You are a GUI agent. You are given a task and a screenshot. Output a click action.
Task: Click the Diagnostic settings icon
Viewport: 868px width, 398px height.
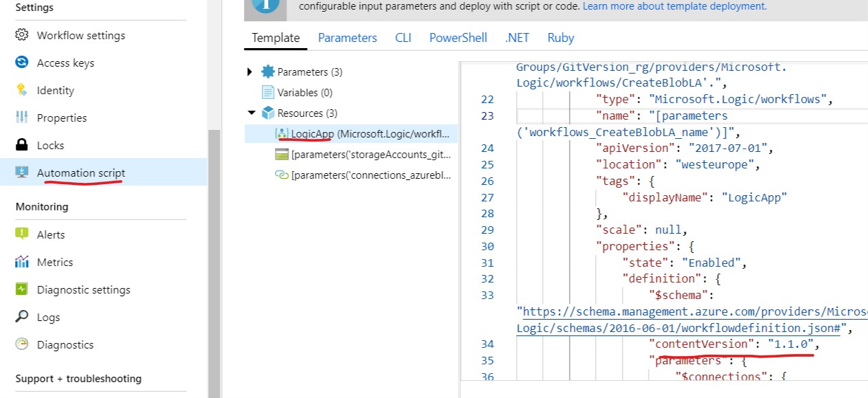[x=22, y=289]
